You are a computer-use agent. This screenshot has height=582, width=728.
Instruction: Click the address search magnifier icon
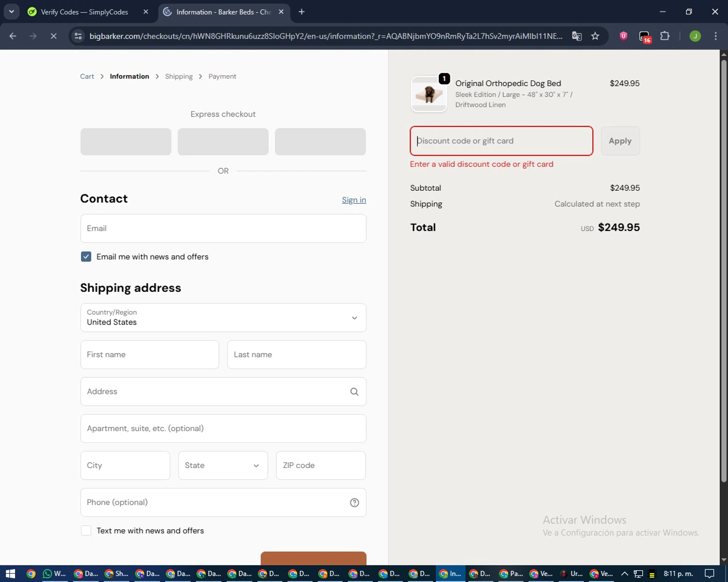(354, 391)
